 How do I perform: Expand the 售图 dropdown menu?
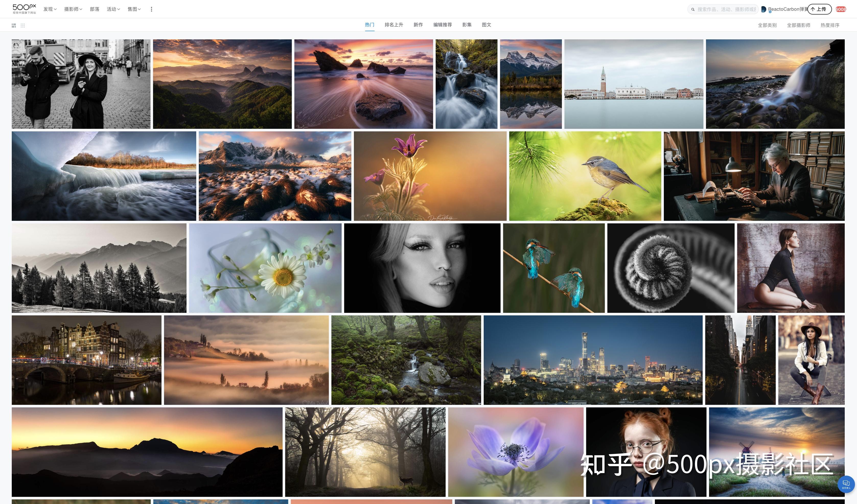click(x=134, y=9)
